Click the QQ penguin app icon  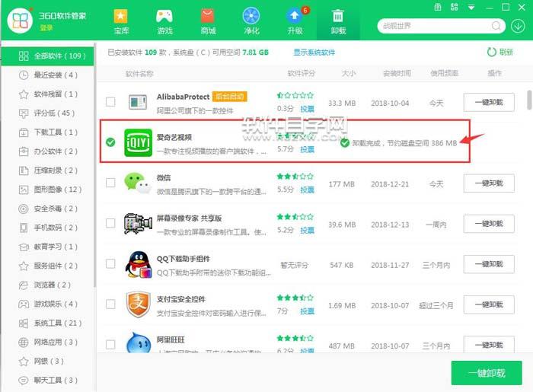[138, 265]
